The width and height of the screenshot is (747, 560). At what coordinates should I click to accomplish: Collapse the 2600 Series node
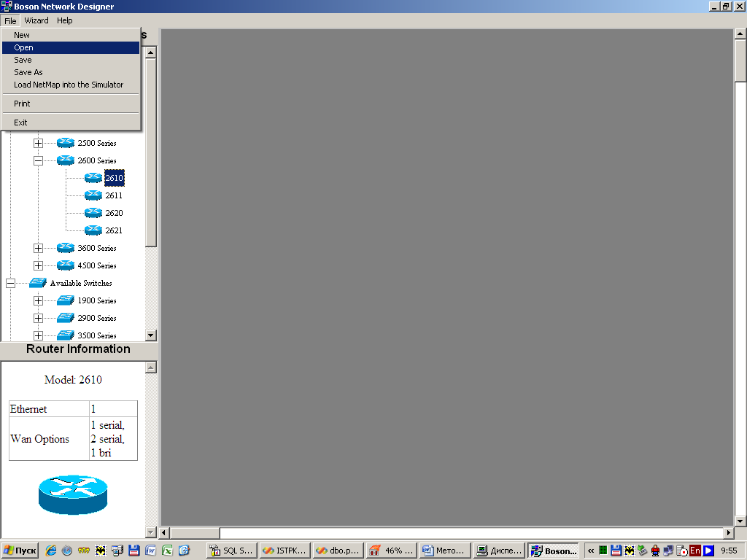pyautogui.click(x=38, y=160)
